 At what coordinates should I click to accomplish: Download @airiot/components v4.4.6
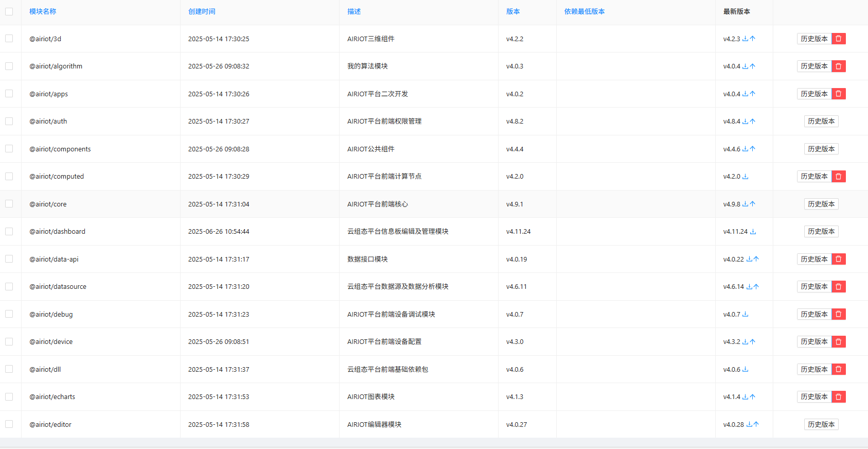click(x=745, y=149)
